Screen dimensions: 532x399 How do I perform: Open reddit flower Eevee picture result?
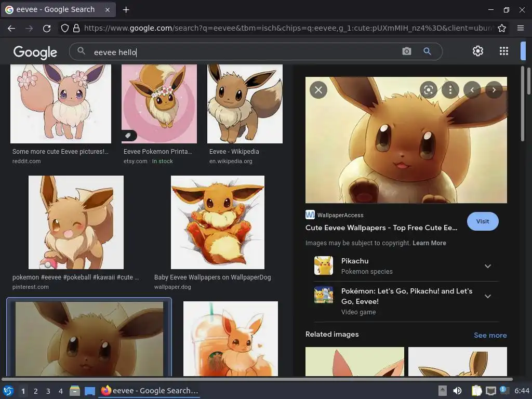pos(61,104)
